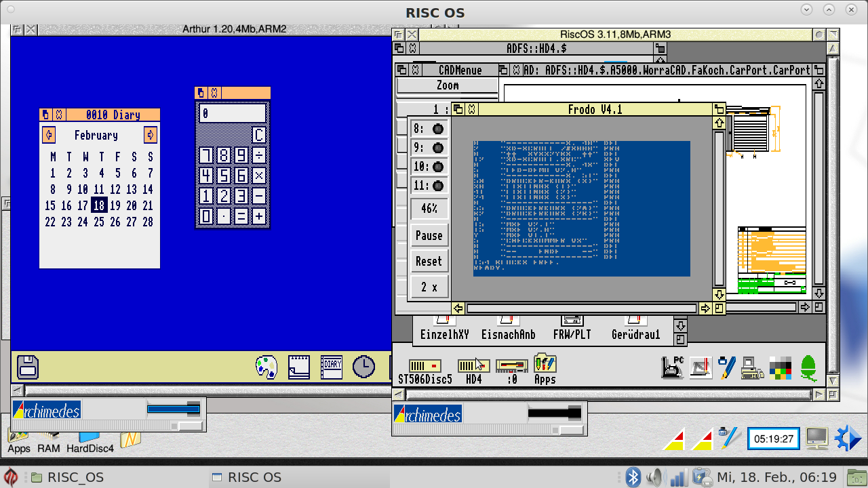Click the clock icon on Arthur iconbar
Screen dimensions: 868x488
(363, 366)
